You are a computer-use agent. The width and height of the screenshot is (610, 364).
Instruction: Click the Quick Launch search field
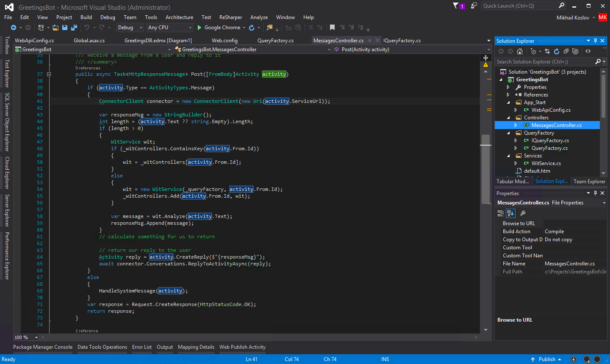524,6
